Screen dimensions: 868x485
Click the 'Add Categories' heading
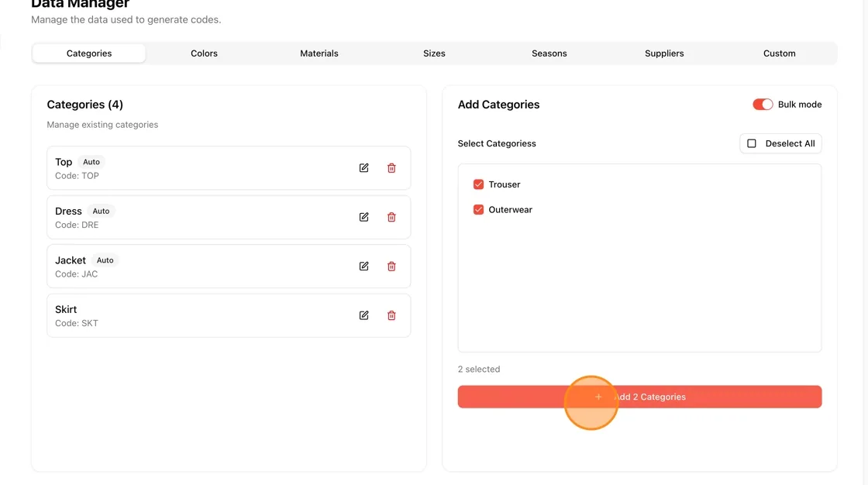(x=499, y=105)
